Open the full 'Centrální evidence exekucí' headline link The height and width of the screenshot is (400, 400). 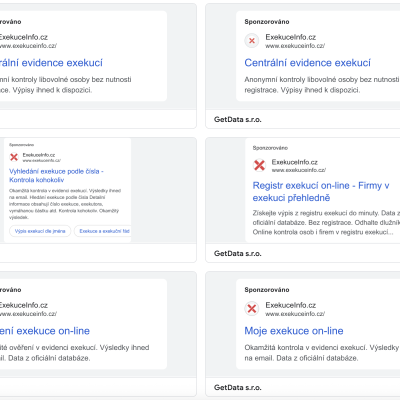pyautogui.click(x=307, y=63)
